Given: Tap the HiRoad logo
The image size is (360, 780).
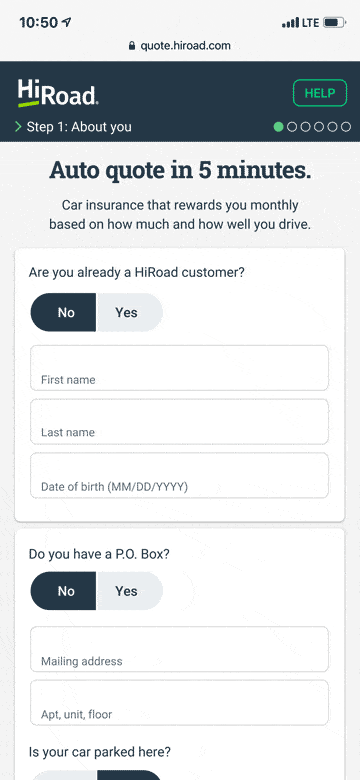Looking at the screenshot, I should (58, 93).
